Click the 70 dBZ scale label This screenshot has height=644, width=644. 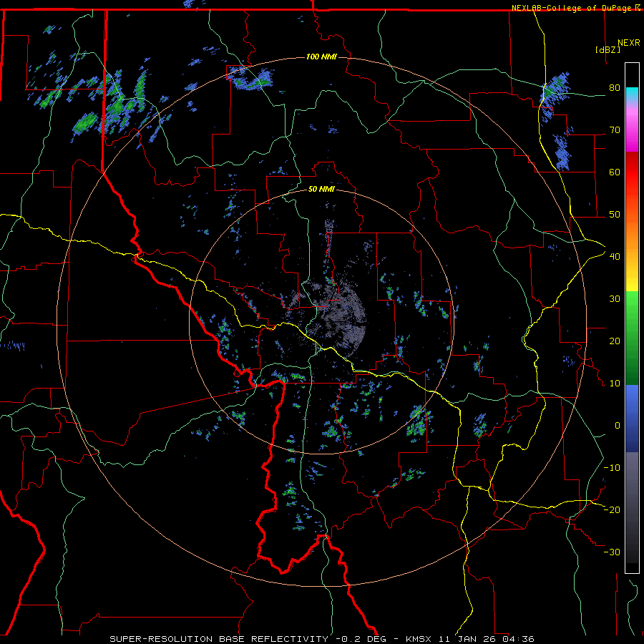click(x=615, y=130)
